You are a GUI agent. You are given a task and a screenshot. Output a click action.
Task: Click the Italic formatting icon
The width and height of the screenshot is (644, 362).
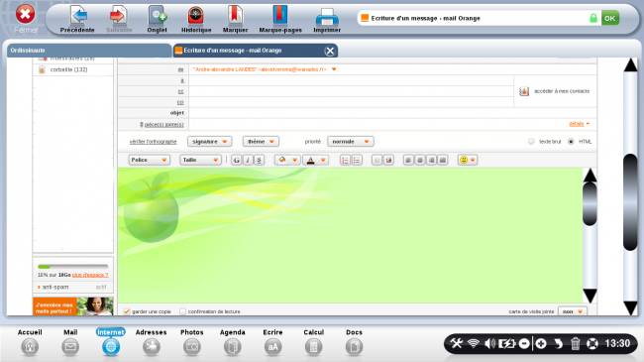[x=248, y=160]
